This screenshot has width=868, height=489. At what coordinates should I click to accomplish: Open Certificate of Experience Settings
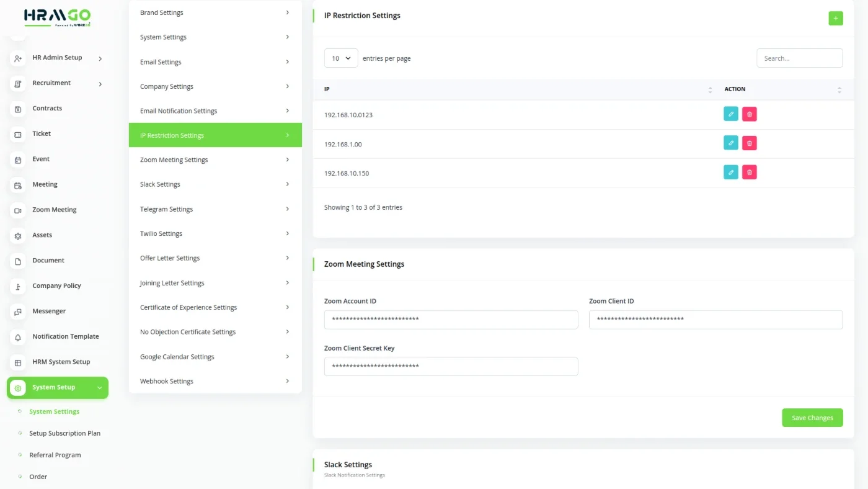[x=215, y=307]
